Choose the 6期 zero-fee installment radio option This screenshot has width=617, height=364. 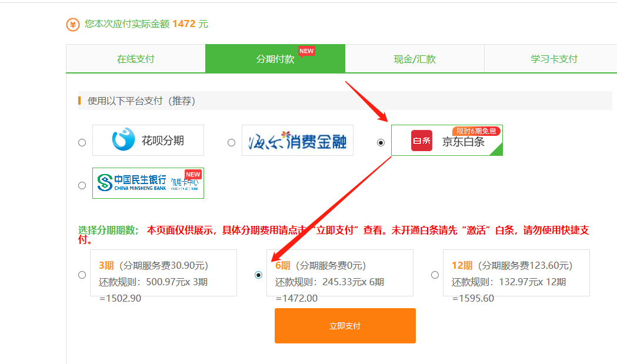coord(258,275)
